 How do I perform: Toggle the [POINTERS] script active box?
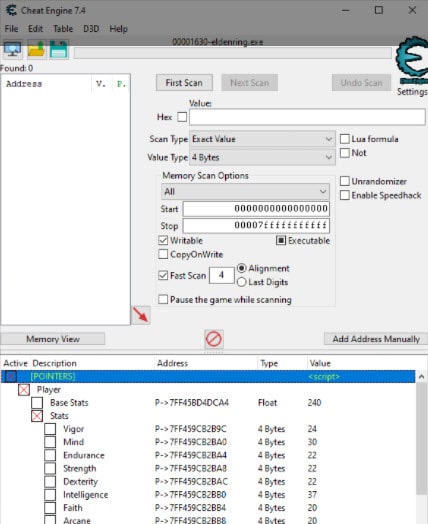click(x=11, y=377)
